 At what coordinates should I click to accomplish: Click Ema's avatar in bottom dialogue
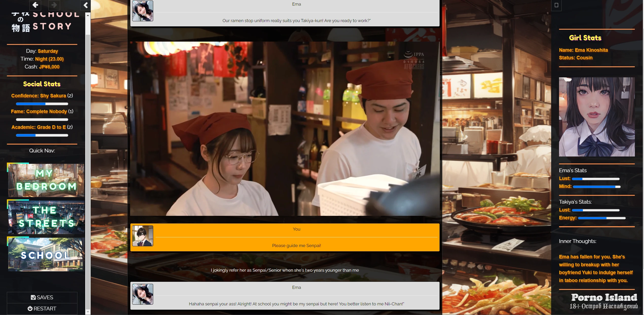tap(143, 294)
